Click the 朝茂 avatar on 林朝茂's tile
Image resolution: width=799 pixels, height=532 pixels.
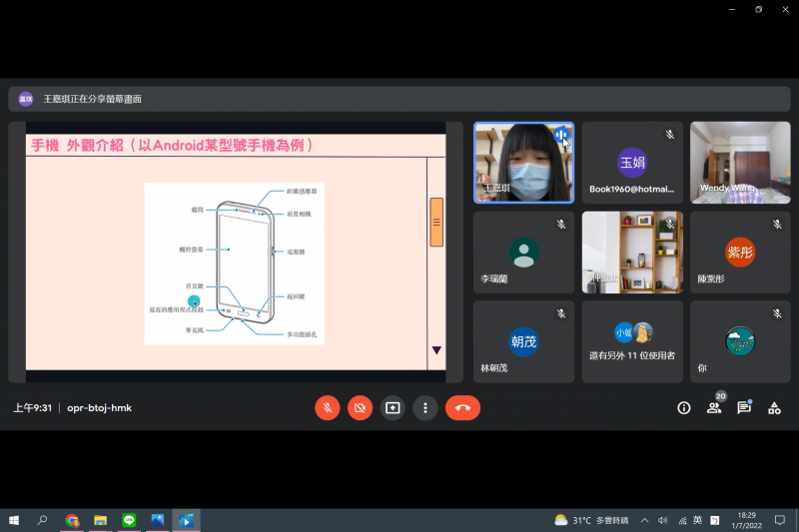(523, 341)
